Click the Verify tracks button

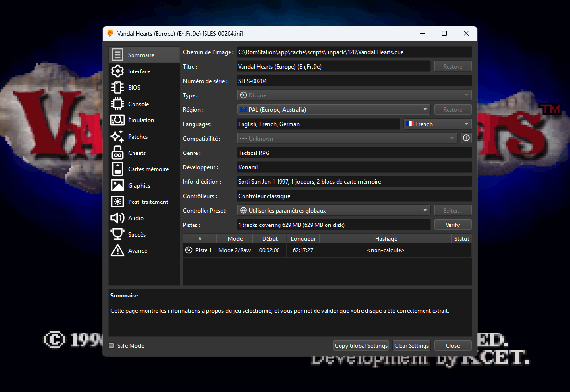[452, 225]
